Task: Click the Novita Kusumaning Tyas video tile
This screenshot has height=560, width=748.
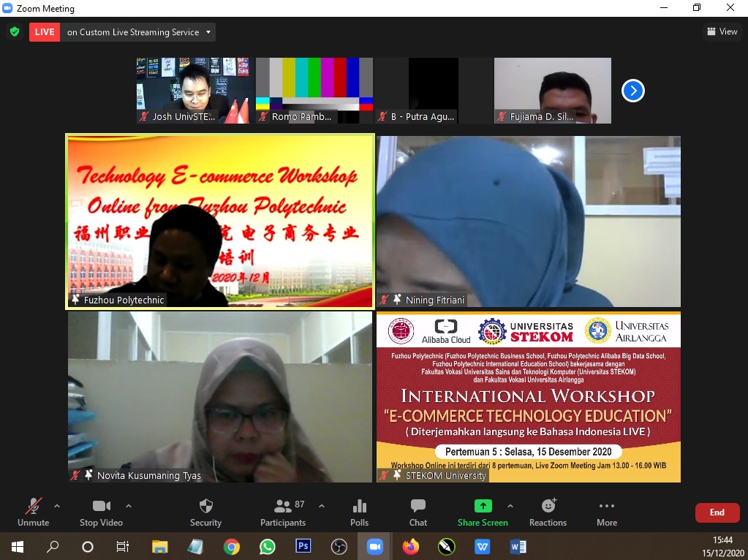Action: pos(220,397)
